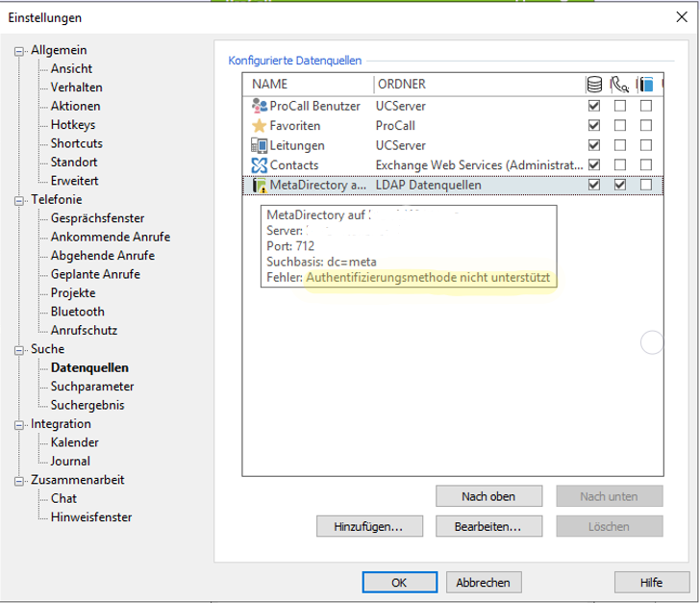
Task: Enable phone search checkbox for Favoriten
Action: (620, 126)
